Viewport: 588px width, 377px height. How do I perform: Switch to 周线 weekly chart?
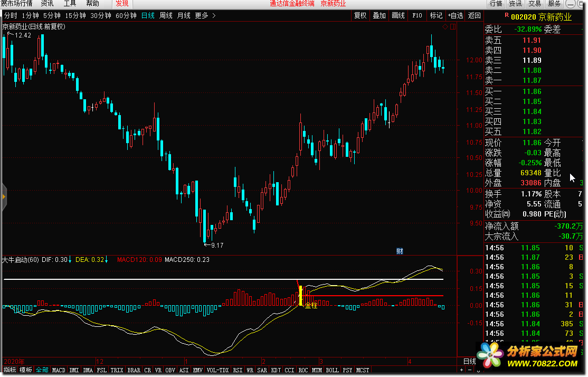click(x=166, y=15)
